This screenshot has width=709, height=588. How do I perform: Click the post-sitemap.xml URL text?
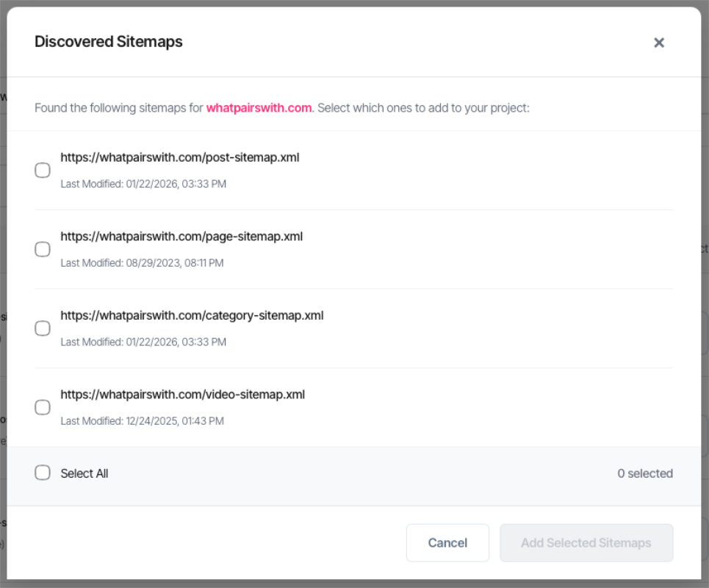(179, 157)
